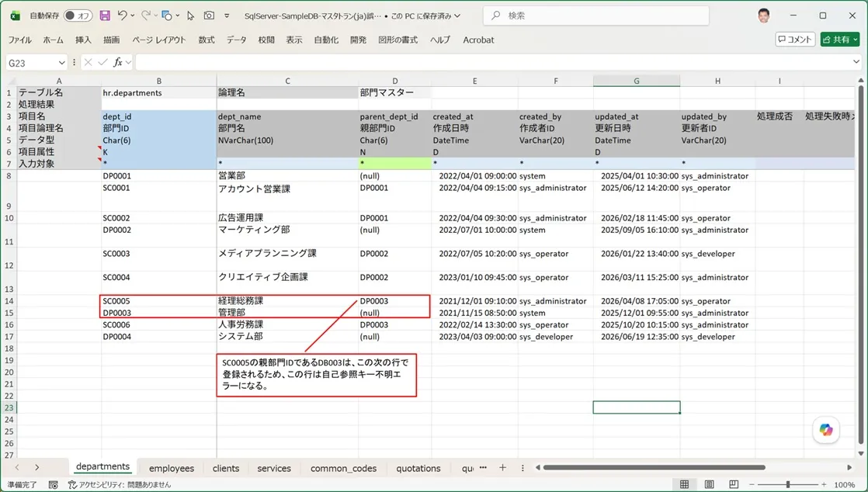This screenshot has height=492, width=868.
Task: Open the 数式 ribbon tab
Action: coord(207,40)
